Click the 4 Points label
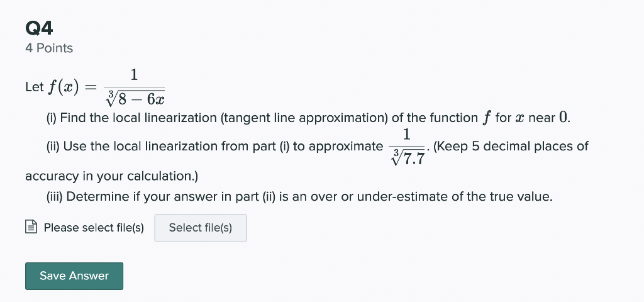644x302 pixels. tap(49, 48)
